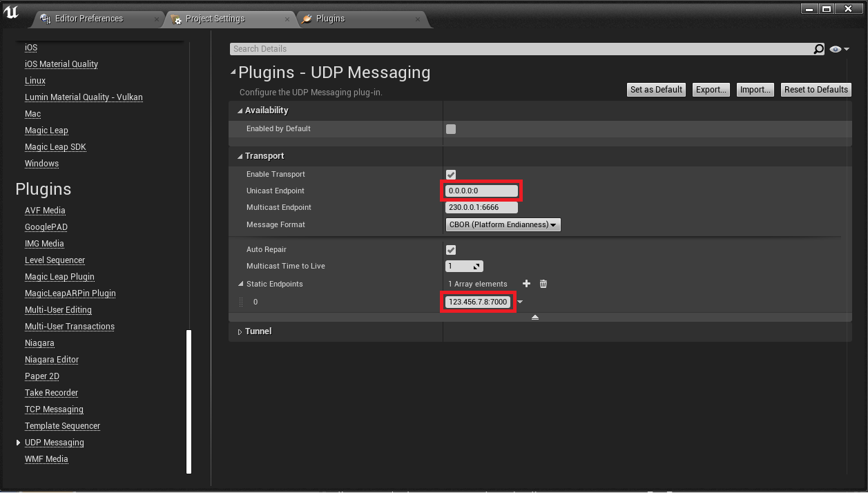This screenshot has width=868, height=493.
Task: Open IMG Media plugin settings
Action: click(x=44, y=244)
